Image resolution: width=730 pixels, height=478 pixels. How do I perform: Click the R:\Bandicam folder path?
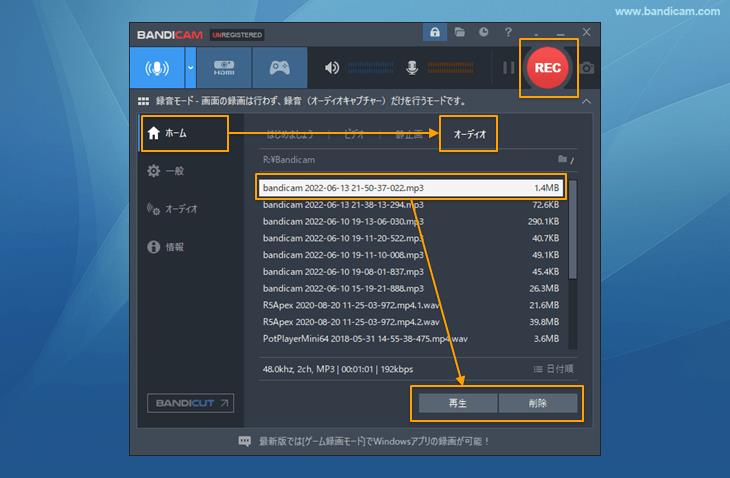[289, 160]
